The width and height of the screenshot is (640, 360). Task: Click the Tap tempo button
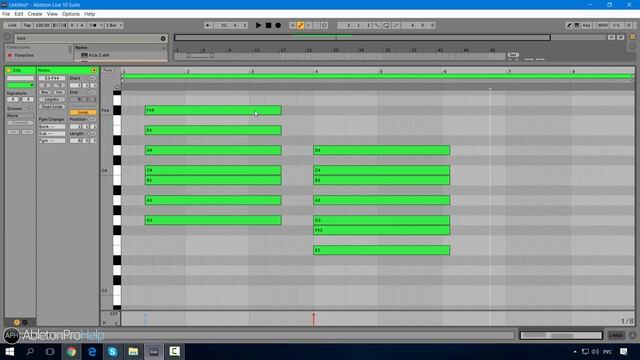click(x=27, y=25)
